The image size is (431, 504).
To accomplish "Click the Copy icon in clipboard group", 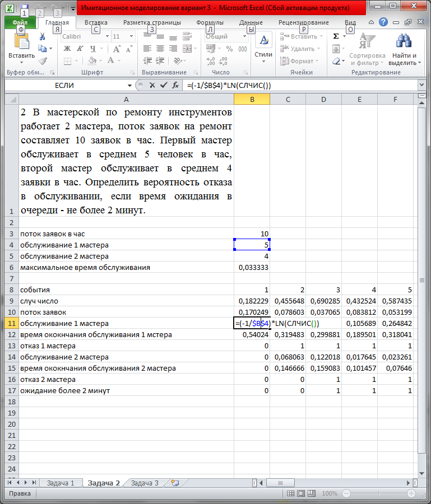I will tap(42, 49).
